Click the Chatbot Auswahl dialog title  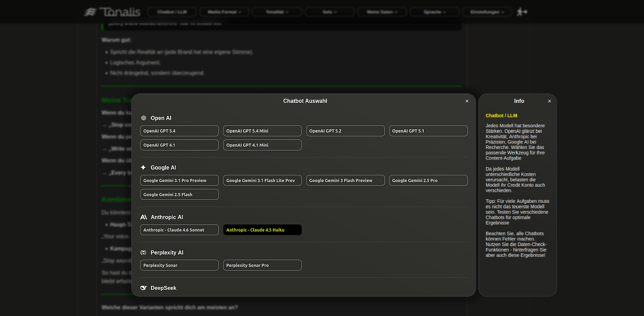click(x=305, y=101)
